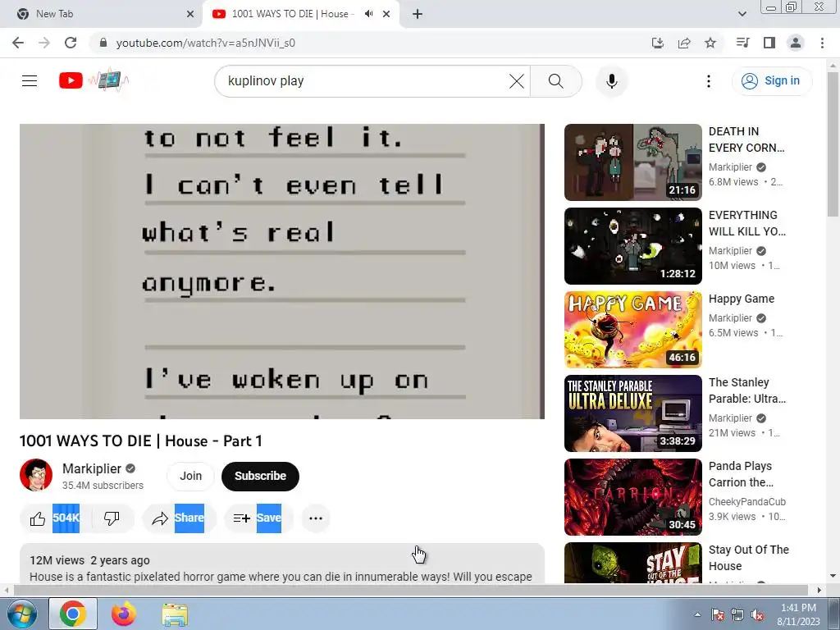
Task: Dislike the video with thumbs down
Action: (x=112, y=518)
